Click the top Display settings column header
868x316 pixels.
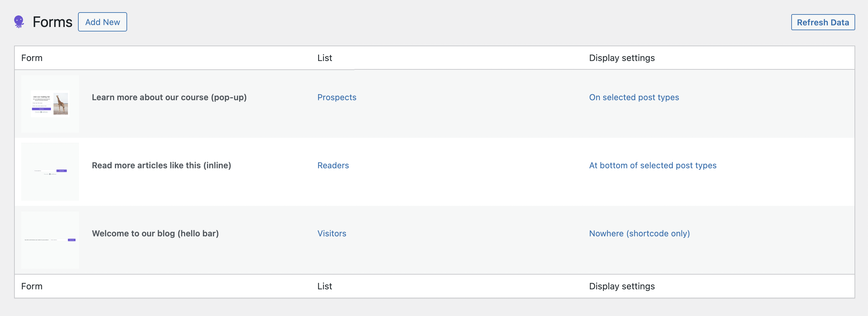pos(622,58)
